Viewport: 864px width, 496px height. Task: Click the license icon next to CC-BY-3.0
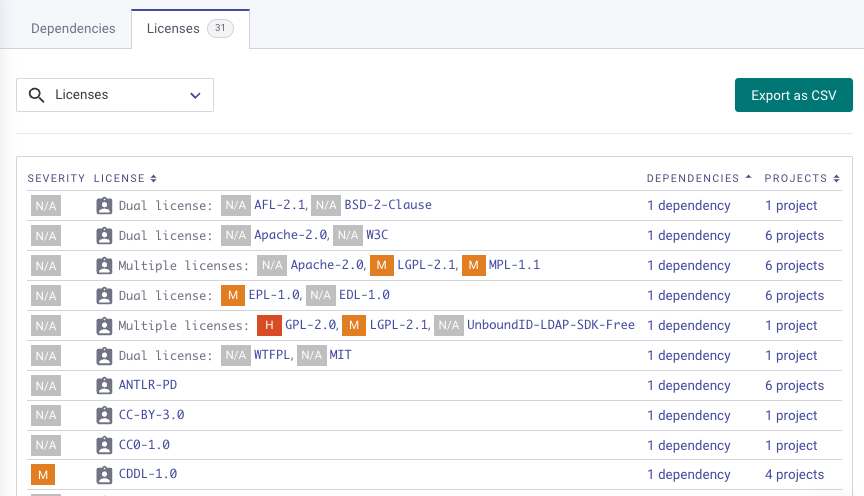[104, 416]
